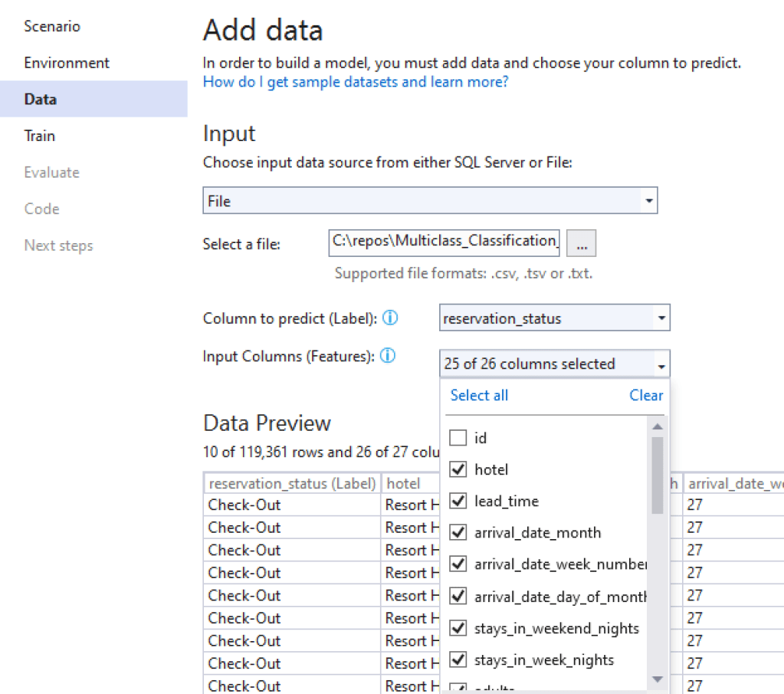Click Select all in columns list
This screenshot has height=694, width=784.
pyautogui.click(x=479, y=395)
